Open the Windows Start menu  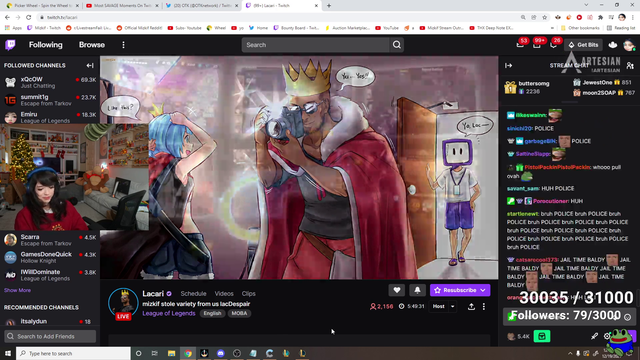pos(8,353)
